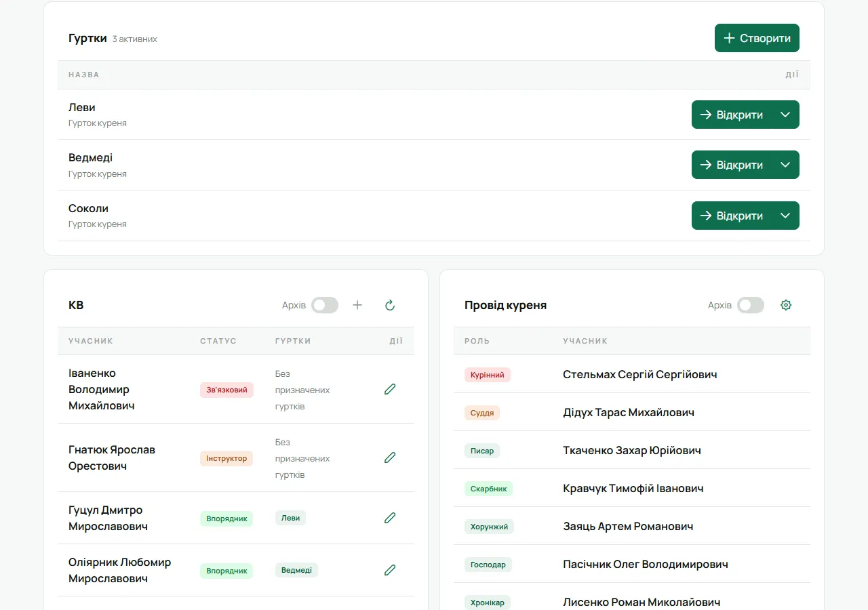Click the РОЛЬ column header
This screenshot has width=868, height=610.
click(477, 341)
